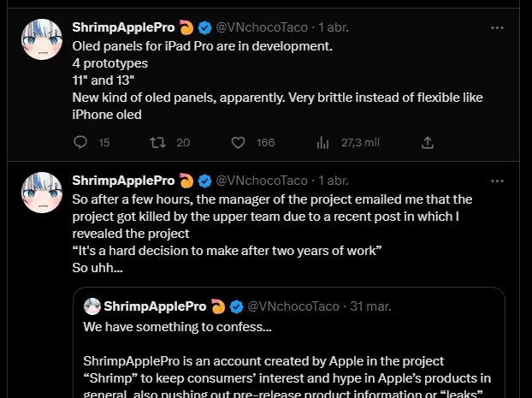Image resolution: width=532 pixels, height=398 pixels.
Task: Open ShrimpApplePro name on first tweet
Action: (123, 27)
